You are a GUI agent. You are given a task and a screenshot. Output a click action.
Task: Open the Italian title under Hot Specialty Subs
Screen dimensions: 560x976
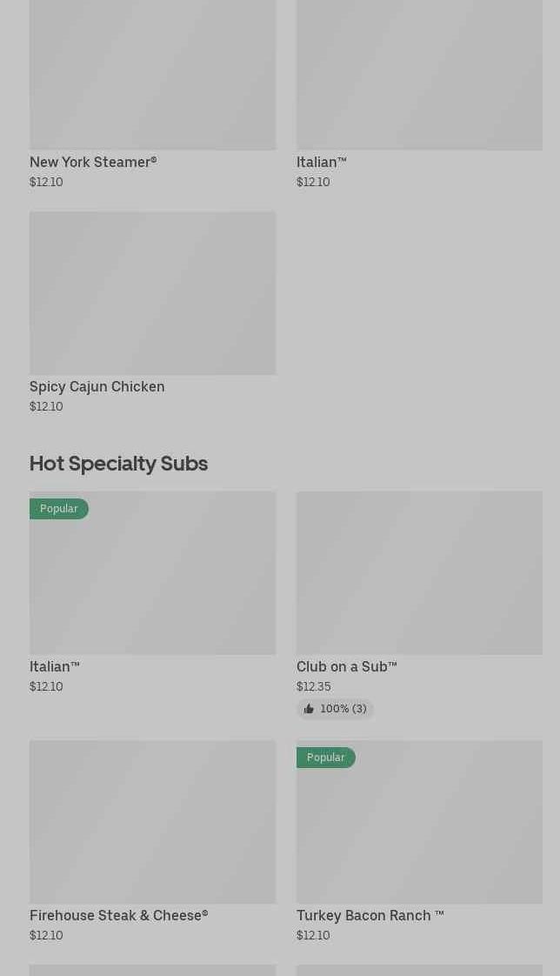54,666
